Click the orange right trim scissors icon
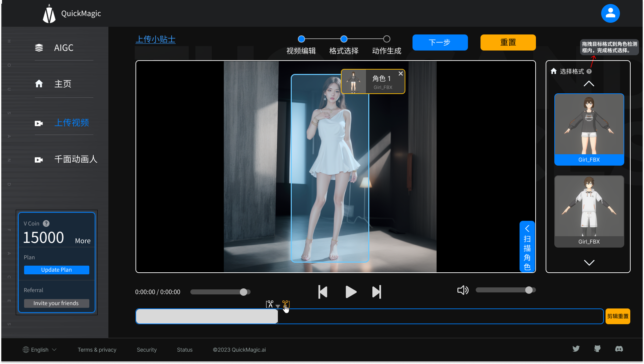 click(x=286, y=304)
